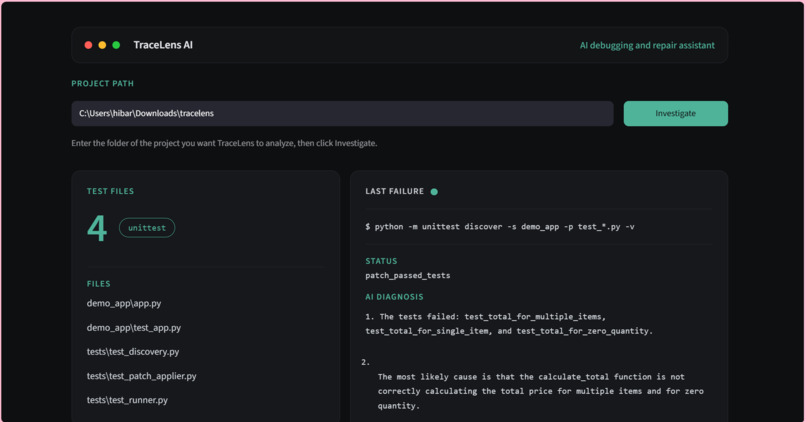Select demo_app\test_app.py in files list

134,327
